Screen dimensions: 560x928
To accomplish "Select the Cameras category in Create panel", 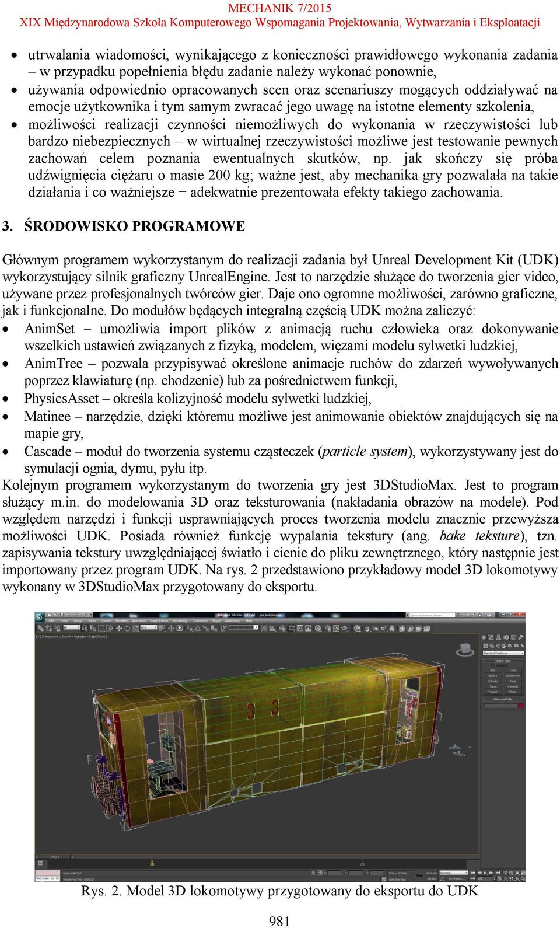I will pos(504,646).
